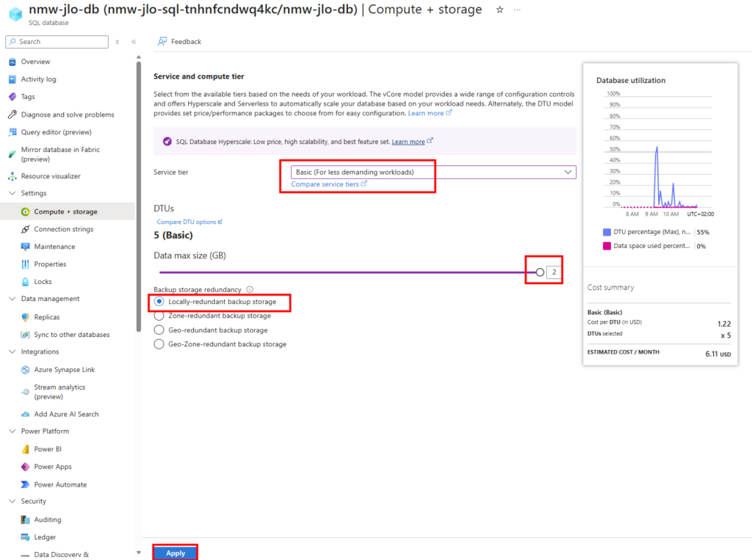Click the favorite star icon beside page title
This screenshot has width=752, height=560.
[x=499, y=10]
